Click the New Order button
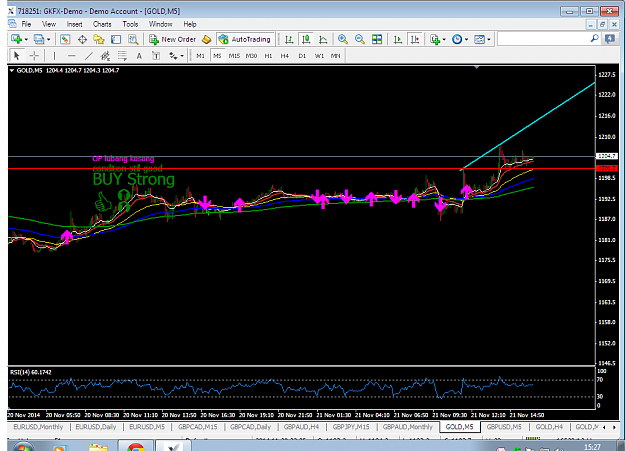The height and width of the screenshot is (451, 625). coord(173,39)
